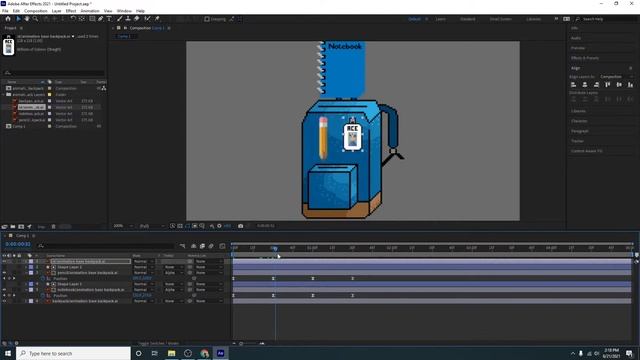Viewport: 640px width, 360px height.
Task: Click Align Bottom icon in Align panel
Action: pyautogui.click(x=631, y=84)
